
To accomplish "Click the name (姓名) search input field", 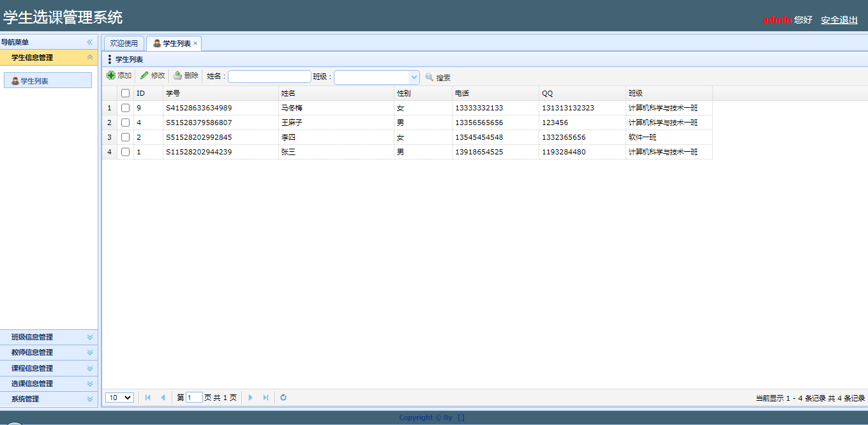I will click(269, 77).
